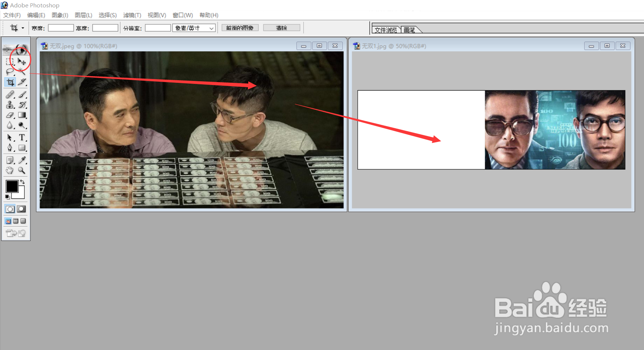Screen dimensions: 644x350
Task: Select the Zoom tool
Action: pyautogui.click(x=22, y=170)
